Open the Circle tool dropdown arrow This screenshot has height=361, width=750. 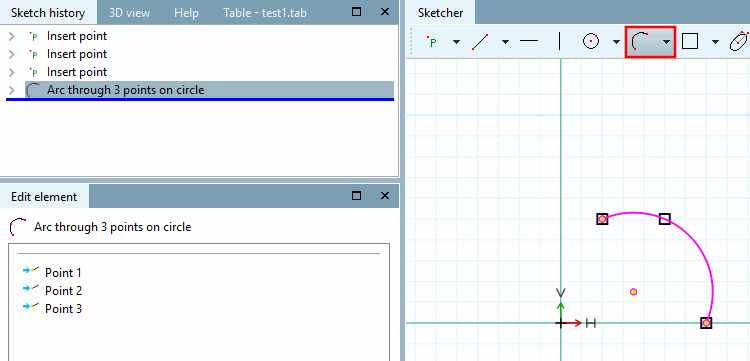click(616, 42)
